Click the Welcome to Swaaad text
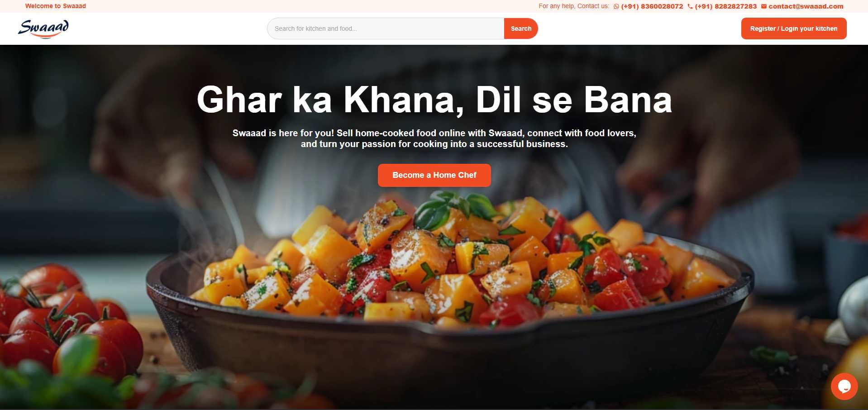Viewport: 868px width, 410px height. [56, 6]
